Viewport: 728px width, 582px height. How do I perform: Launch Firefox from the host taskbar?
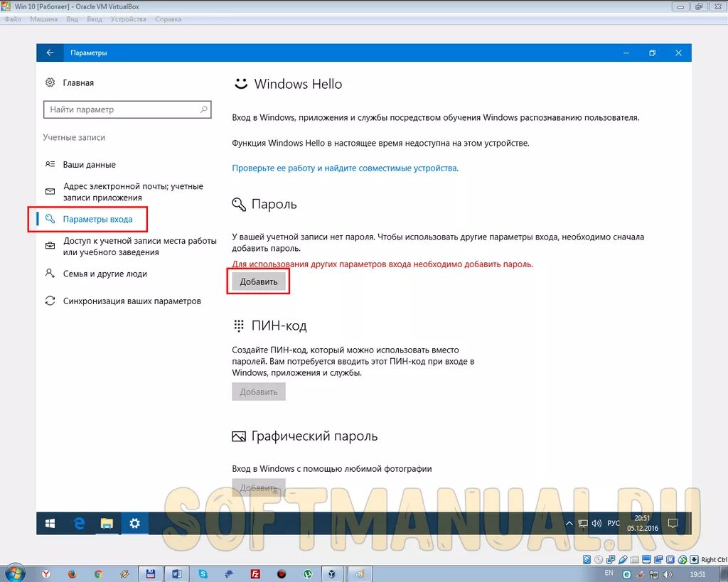(72, 574)
